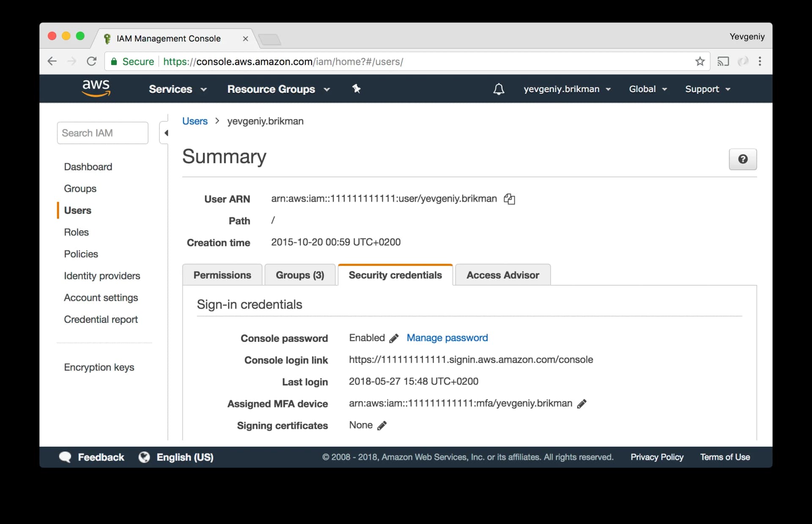Click the Chrome cast icon

(723, 61)
